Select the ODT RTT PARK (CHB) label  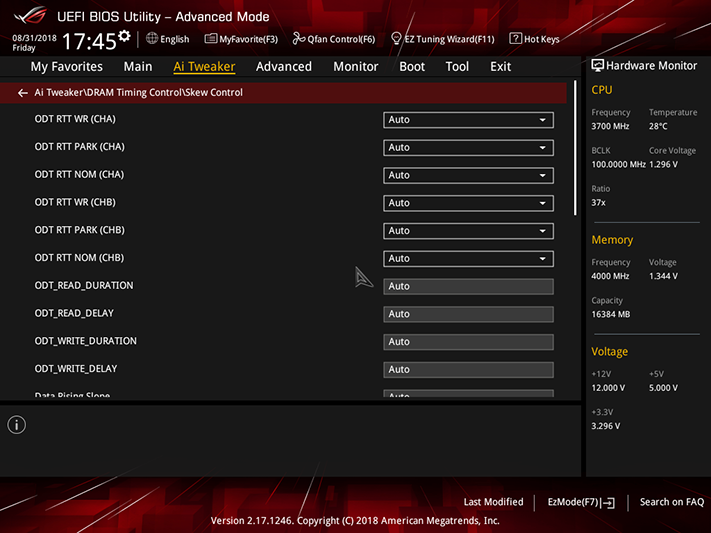79,230
